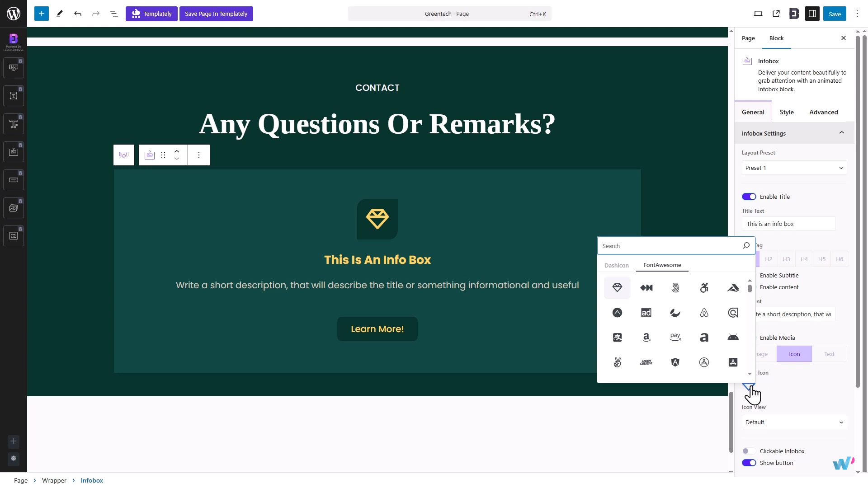This screenshot has height=488, width=868.
Task: Undo the last edit
Action: [78, 14]
